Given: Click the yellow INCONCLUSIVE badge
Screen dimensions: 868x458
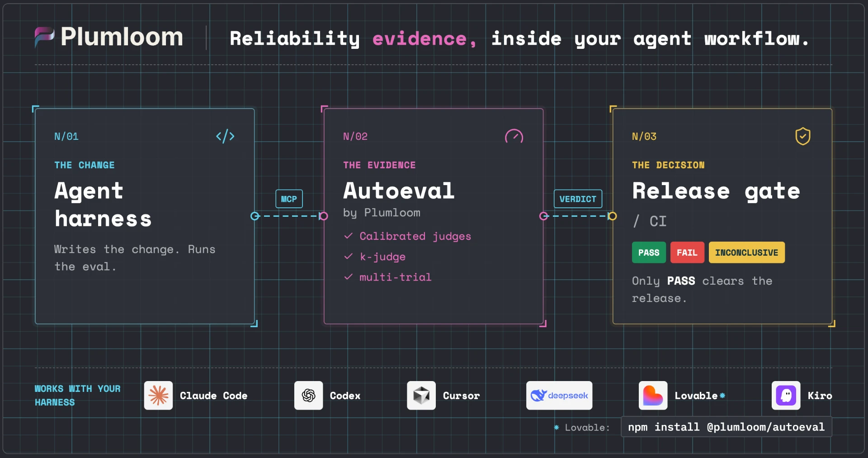Looking at the screenshot, I should 747,253.
